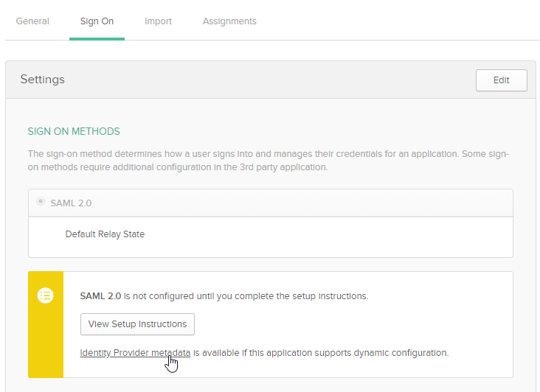Click the white setup instructions notice box
540x392 pixels.
click(x=288, y=325)
